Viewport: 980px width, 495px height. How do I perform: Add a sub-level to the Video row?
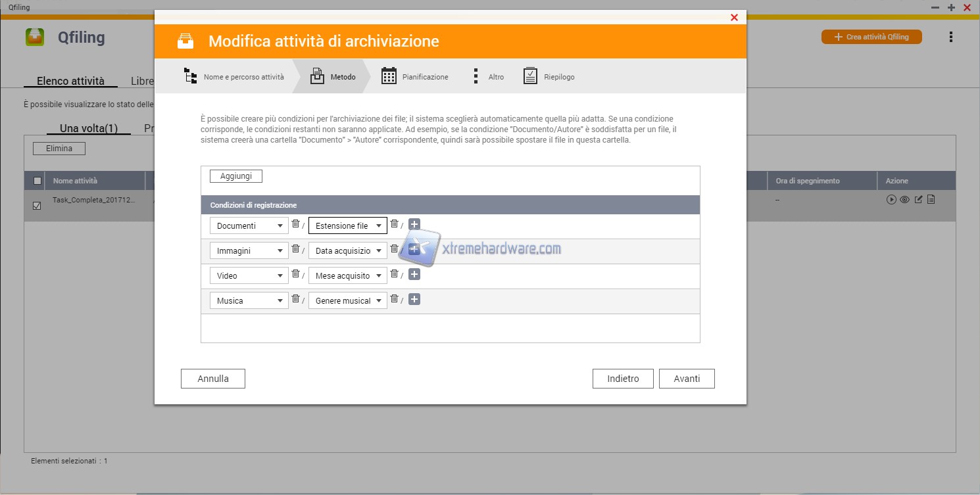(414, 275)
